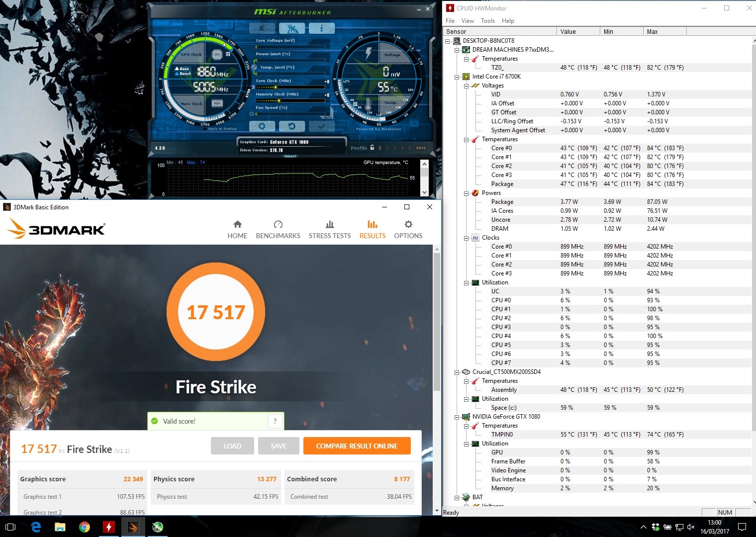Collapse the DREAM MACHINES P7xxDM3 node
This screenshot has height=537, width=756.
point(457,50)
